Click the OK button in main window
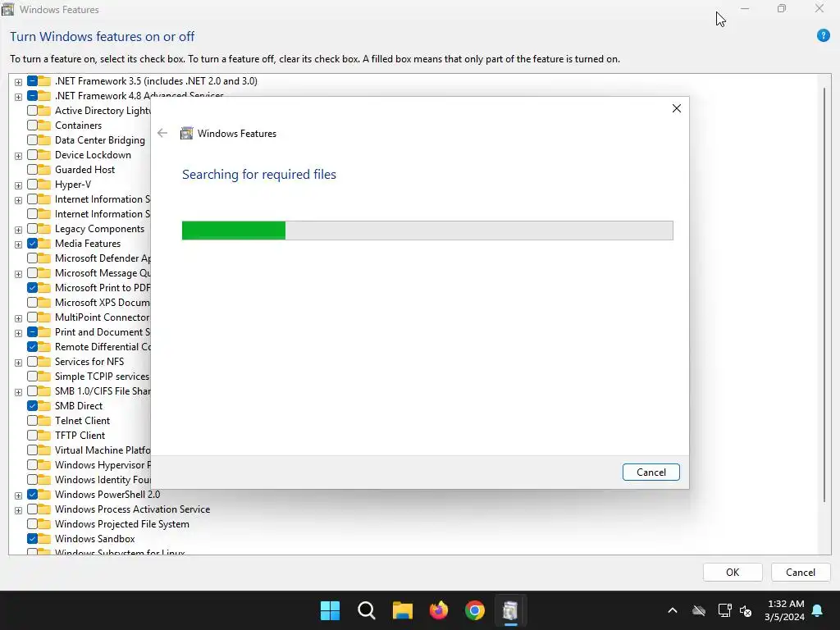This screenshot has height=630, width=840. point(733,572)
